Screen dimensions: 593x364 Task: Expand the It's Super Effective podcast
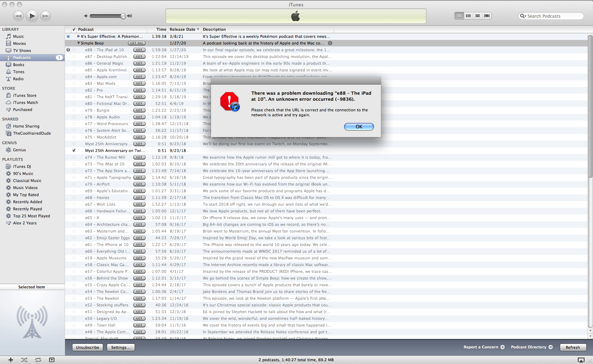[x=78, y=36]
